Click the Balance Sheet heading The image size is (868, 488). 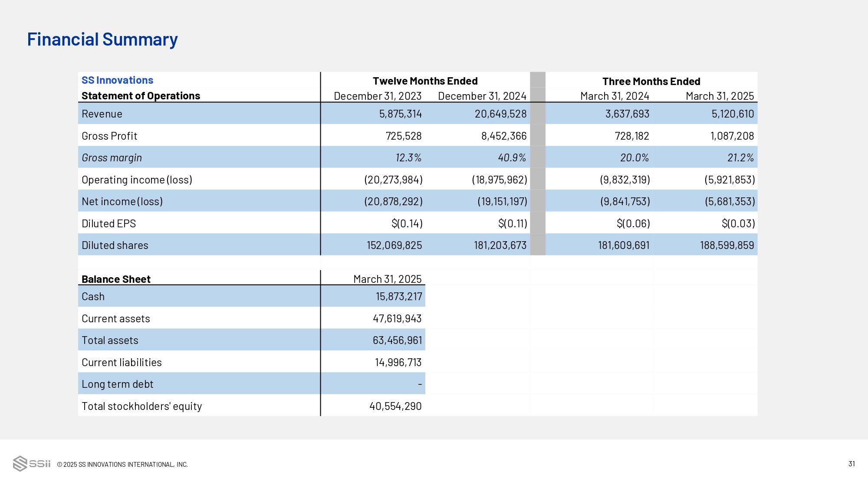(x=116, y=279)
